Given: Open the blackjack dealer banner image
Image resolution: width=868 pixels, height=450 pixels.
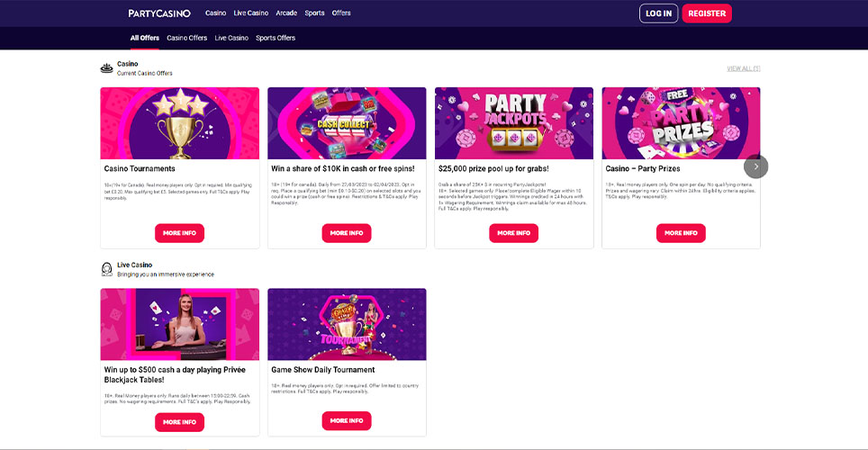Looking at the screenshot, I should click(x=179, y=324).
